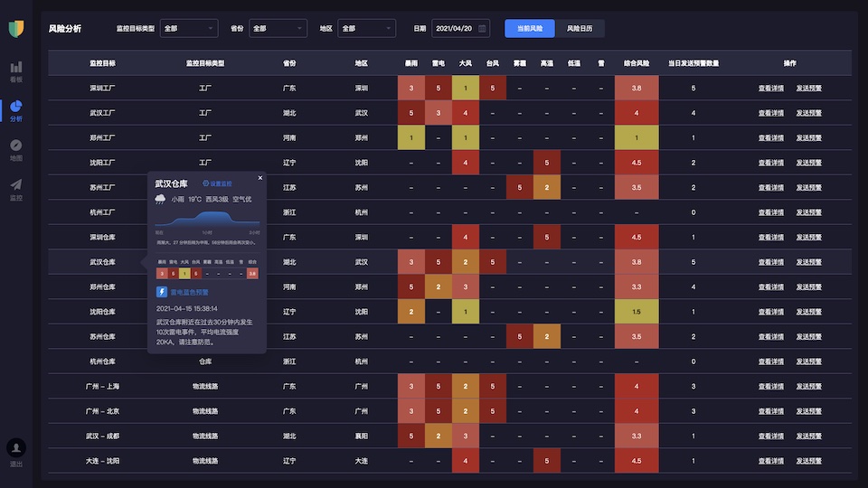Click the lightning icon for 雷电蓝色预警
Screen dimensions: 868x488
tap(162, 292)
